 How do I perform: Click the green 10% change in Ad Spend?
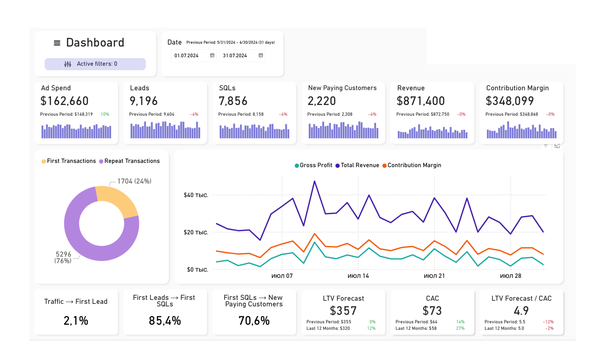click(x=105, y=114)
